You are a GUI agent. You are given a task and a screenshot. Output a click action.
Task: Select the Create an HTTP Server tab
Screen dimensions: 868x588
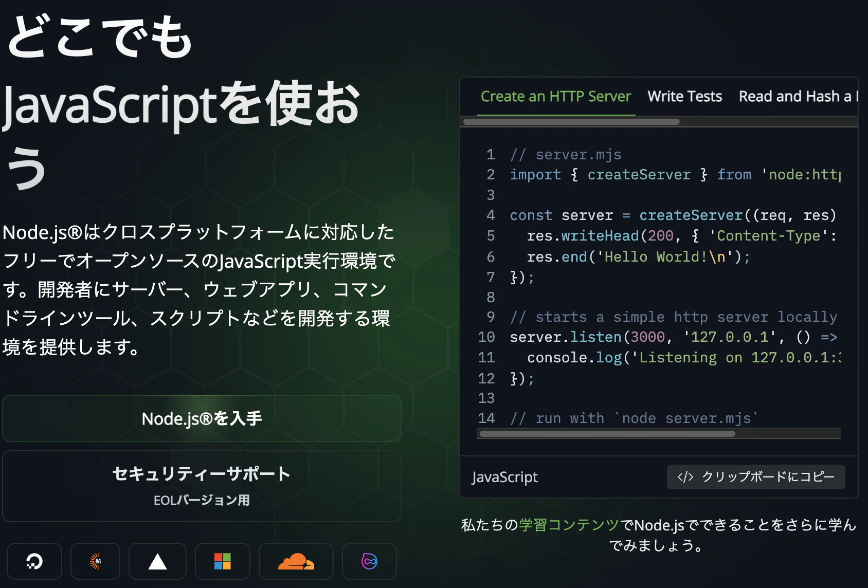tap(556, 97)
